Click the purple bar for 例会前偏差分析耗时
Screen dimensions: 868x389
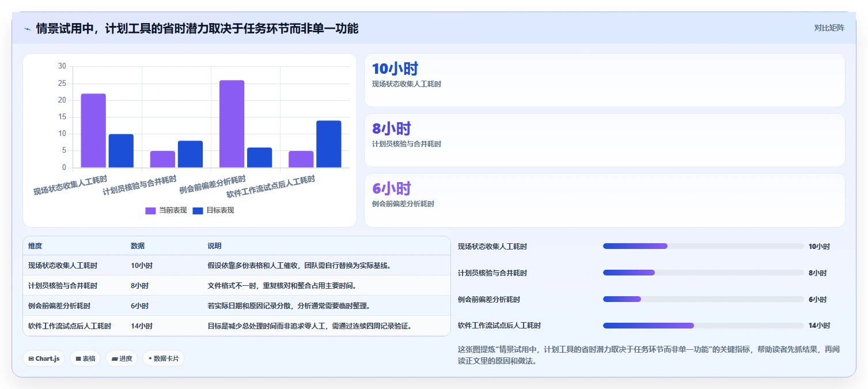[x=232, y=124]
